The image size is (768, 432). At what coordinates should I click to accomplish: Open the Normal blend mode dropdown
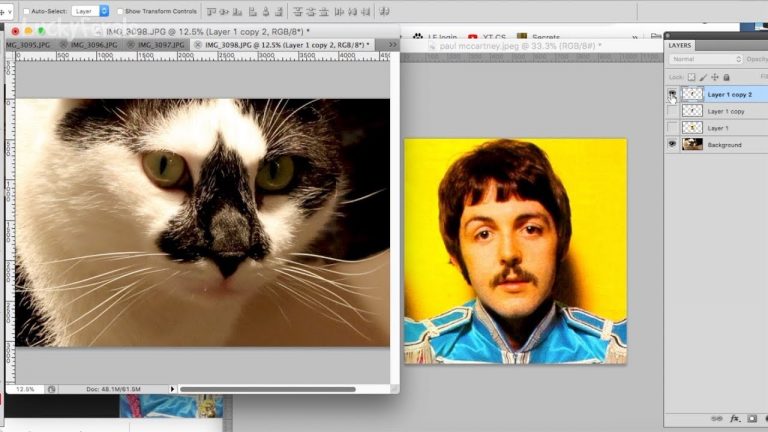(705, 60)
